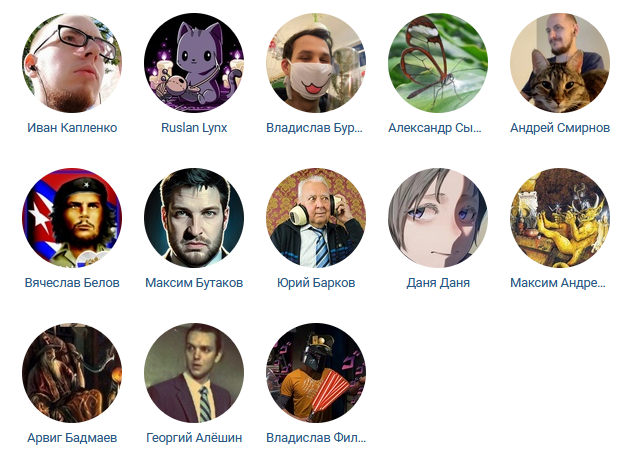Open the Юрий Барков name link

pyautogui.click(x=316, y=283)
